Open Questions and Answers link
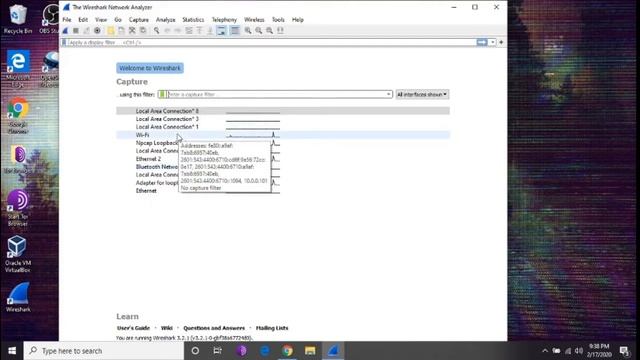 (214, 328)
